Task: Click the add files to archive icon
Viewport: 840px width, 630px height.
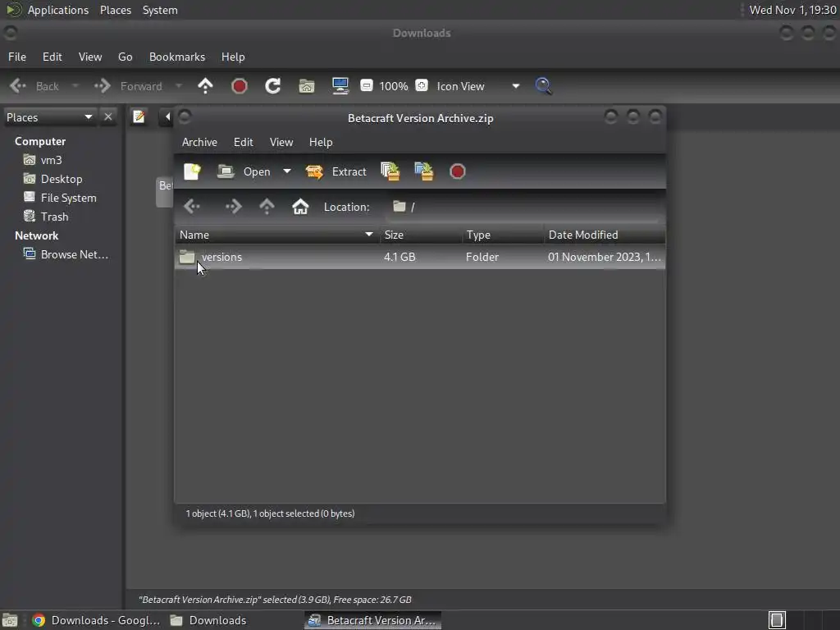Action: pos(390,171)
